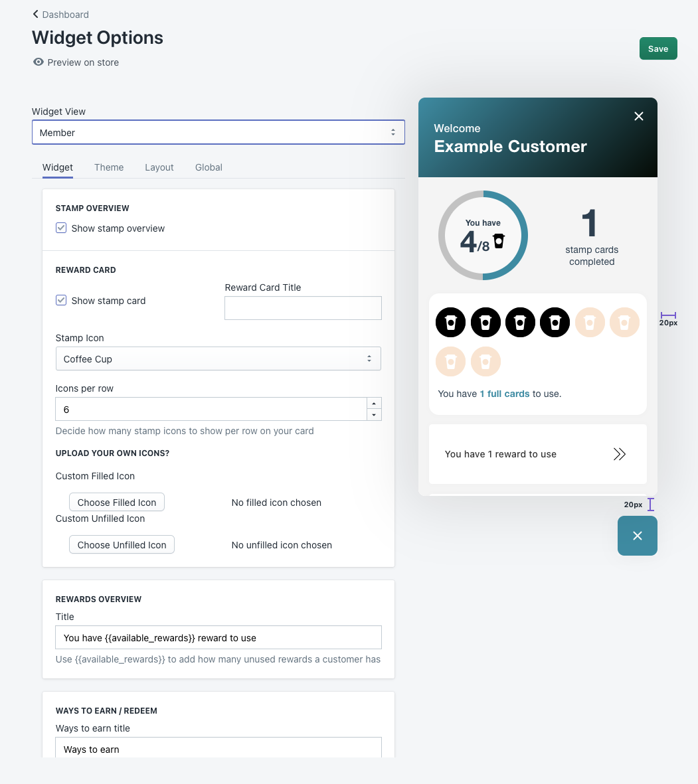Toggle the Show stamp card checkbox
Image resolution: width=698 pixels, height=784 pixels.
(61, 300)
